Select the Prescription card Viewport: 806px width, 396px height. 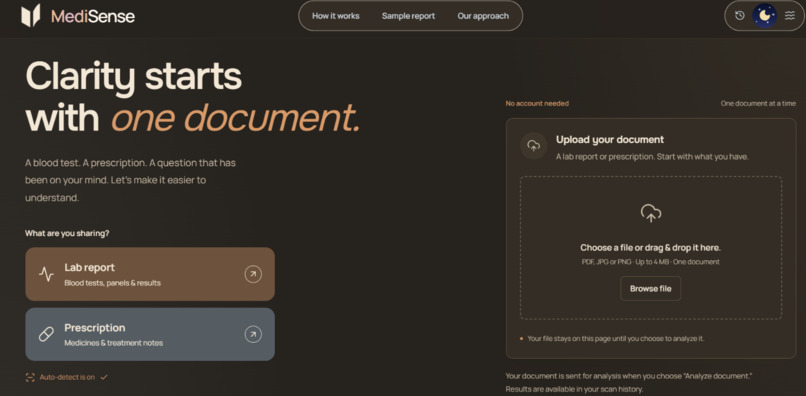tap(150, 334)
